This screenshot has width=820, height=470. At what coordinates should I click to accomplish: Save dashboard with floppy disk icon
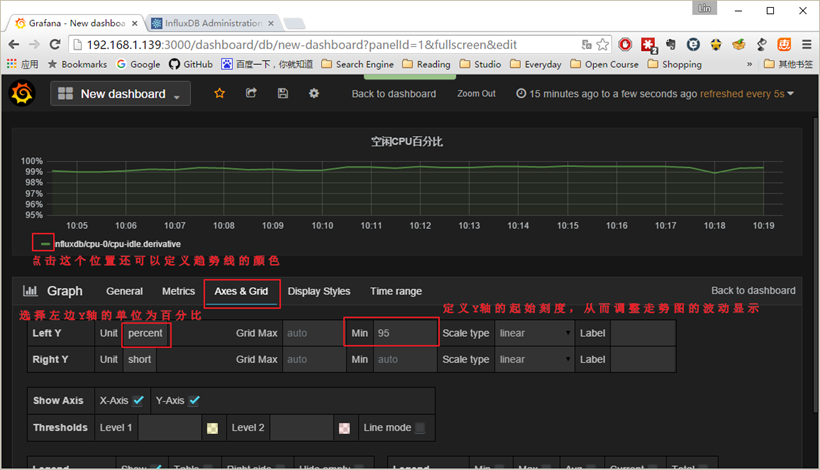[x=283, y=93]
